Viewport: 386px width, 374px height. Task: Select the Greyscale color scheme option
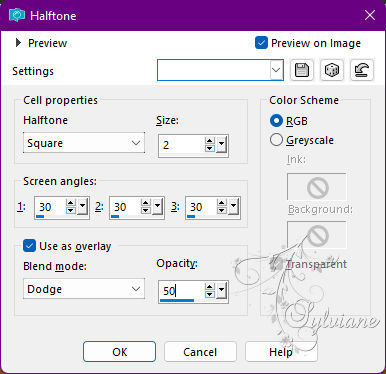pyautogui.click(x=276, y=140)
